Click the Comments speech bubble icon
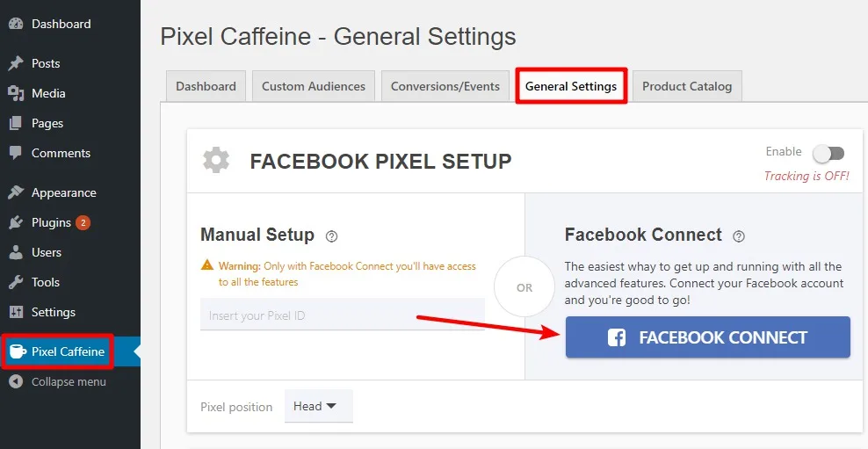This screenshot has width=868, height=449. 16,153
